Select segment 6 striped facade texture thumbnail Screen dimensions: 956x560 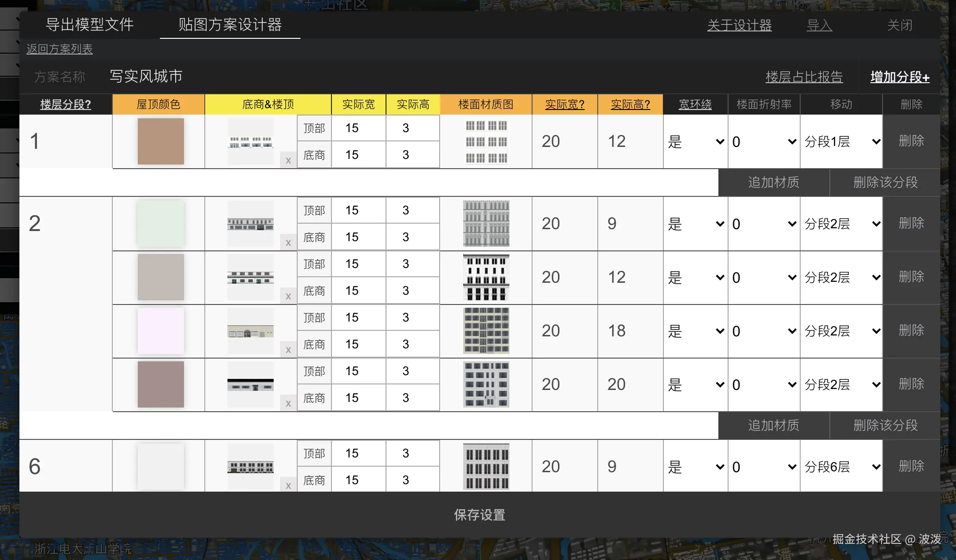pyautogui.click(x=486, y=466)
